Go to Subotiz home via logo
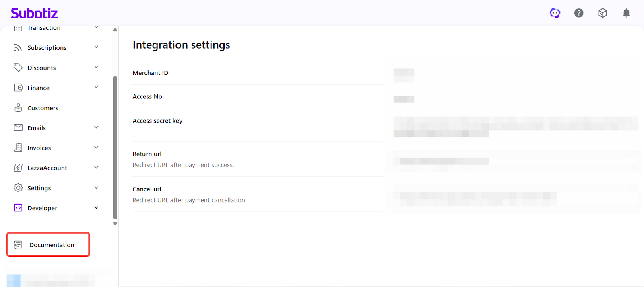644x287 pixels. pos(34,13)
